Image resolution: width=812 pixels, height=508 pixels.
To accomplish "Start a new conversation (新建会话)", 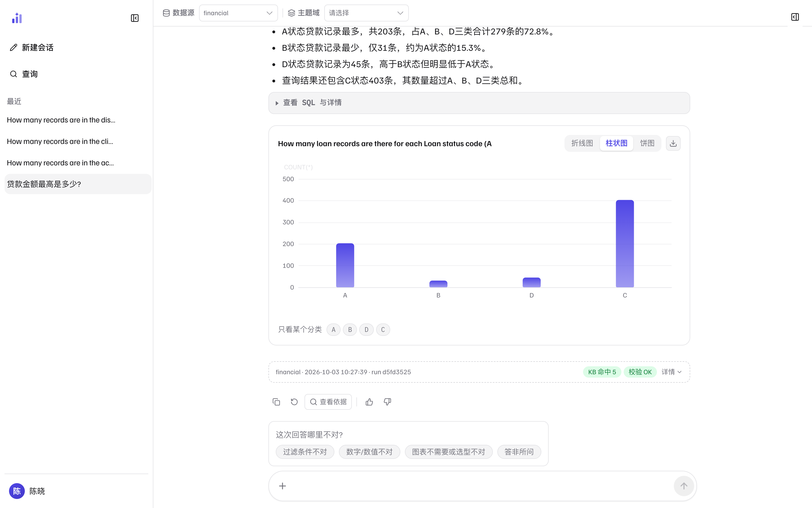I will tap(32, 47).
